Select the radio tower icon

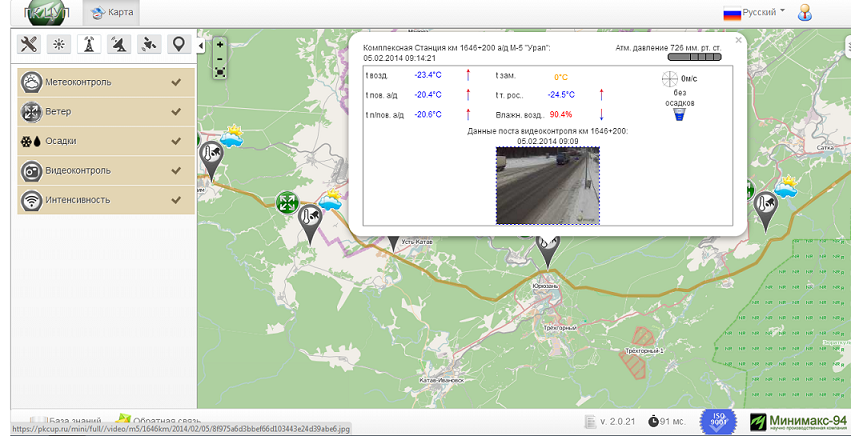tap(88, 44)
